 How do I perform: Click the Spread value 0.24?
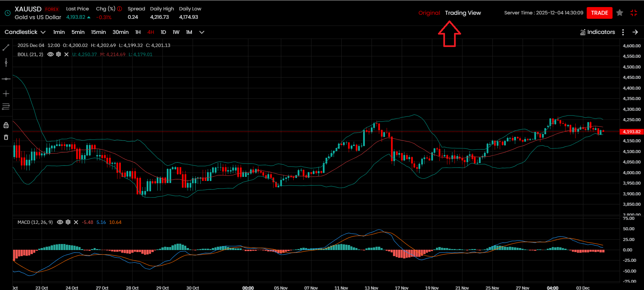pyautogui.click(x=133, y=17)
